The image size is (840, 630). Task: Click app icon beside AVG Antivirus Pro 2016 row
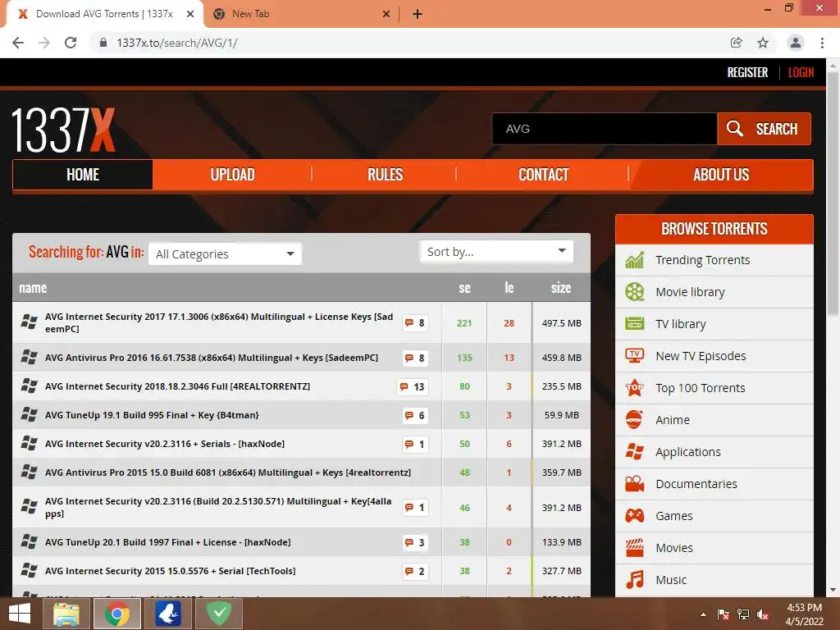[29, 358]
